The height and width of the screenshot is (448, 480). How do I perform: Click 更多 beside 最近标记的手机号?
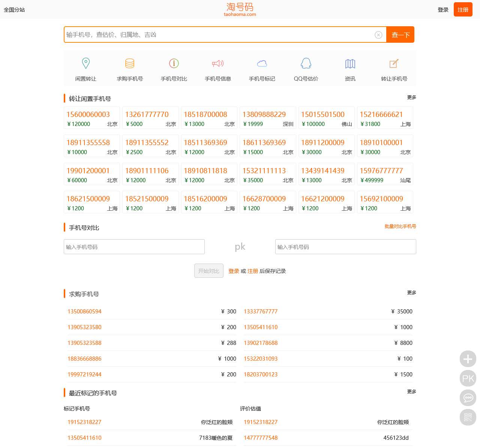[x=412, y=391]
